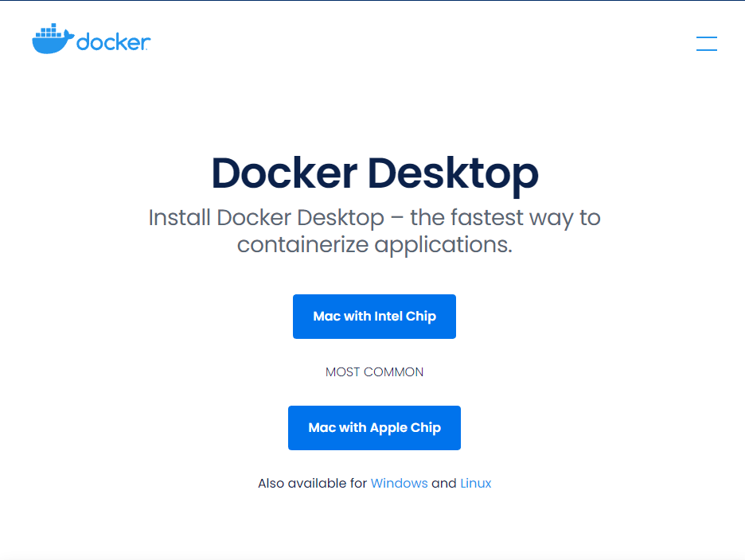
Task: Open the hamburger menu icon
Action: (707, 43)
